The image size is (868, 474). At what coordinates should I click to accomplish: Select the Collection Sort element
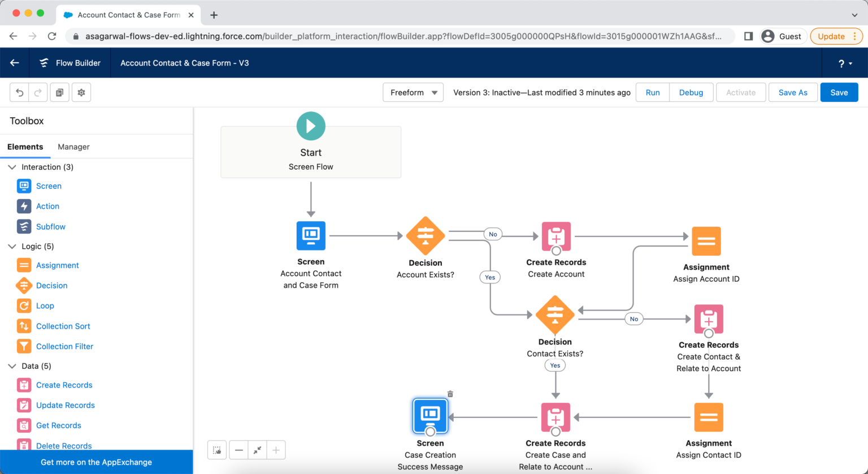(63, 326)
